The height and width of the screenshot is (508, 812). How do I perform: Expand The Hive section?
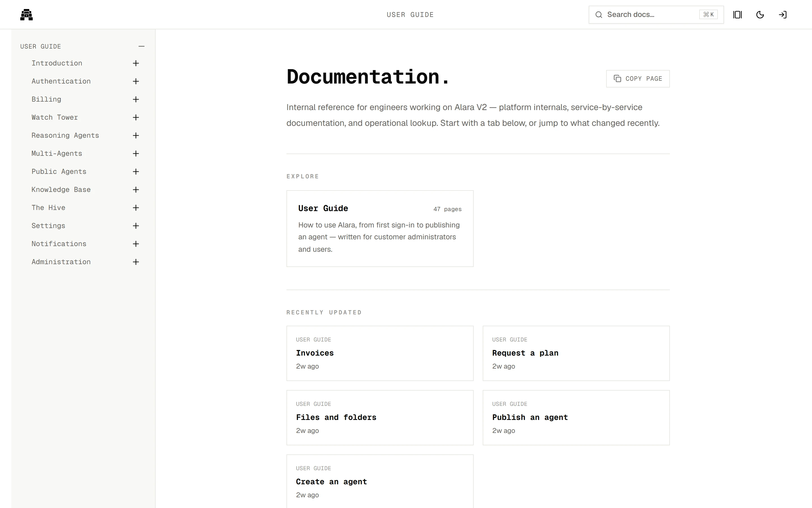[x=136, y=208]
